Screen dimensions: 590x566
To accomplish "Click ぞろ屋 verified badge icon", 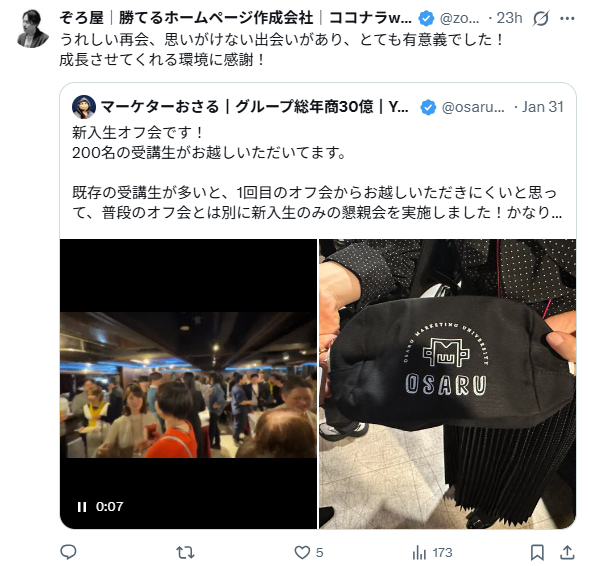I will (x=426, y=18).
